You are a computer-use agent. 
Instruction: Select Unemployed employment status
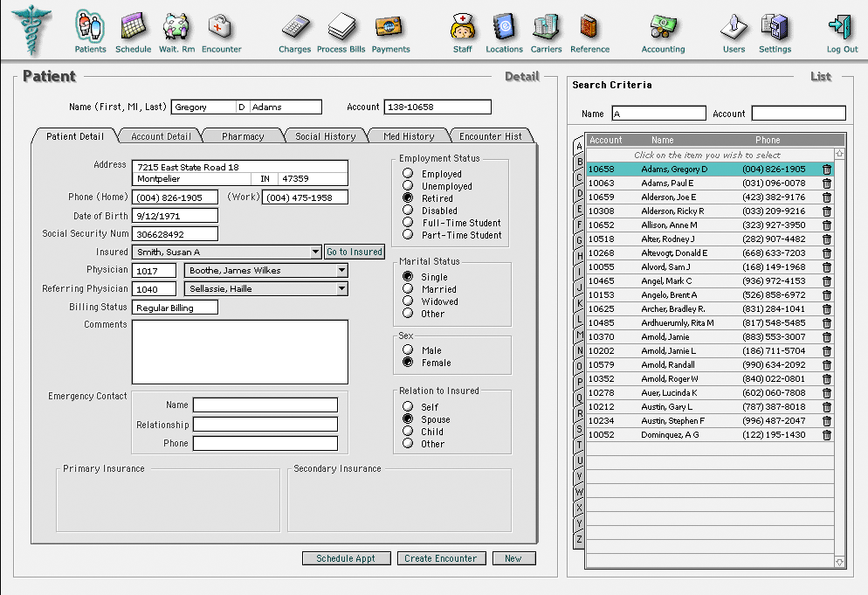coord(408,185)
